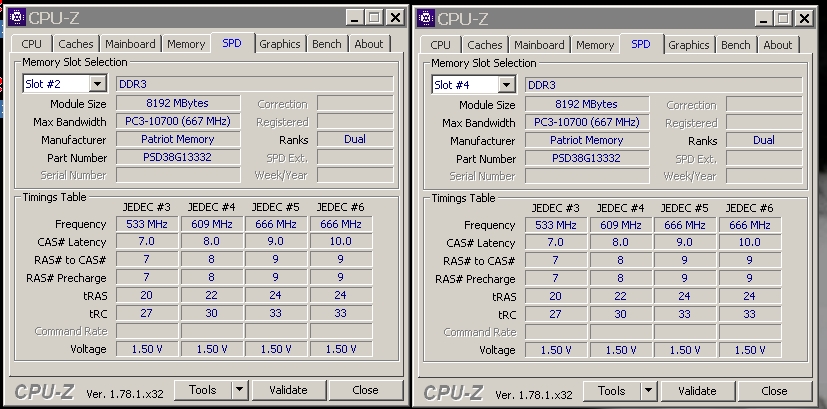Click Close button in left window

click(x=365, y=390)
